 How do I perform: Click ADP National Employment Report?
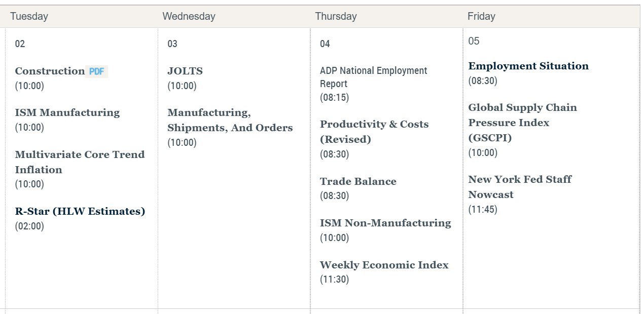[374, 77]
